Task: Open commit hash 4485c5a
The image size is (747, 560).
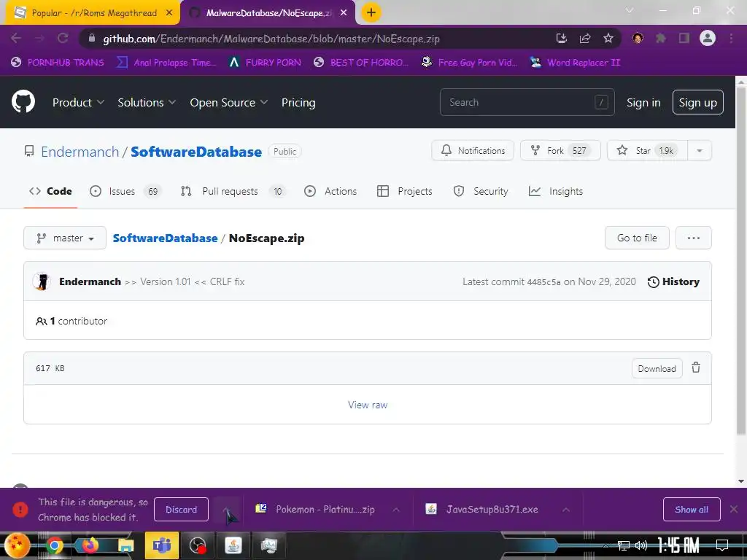Action: (543, 282)
